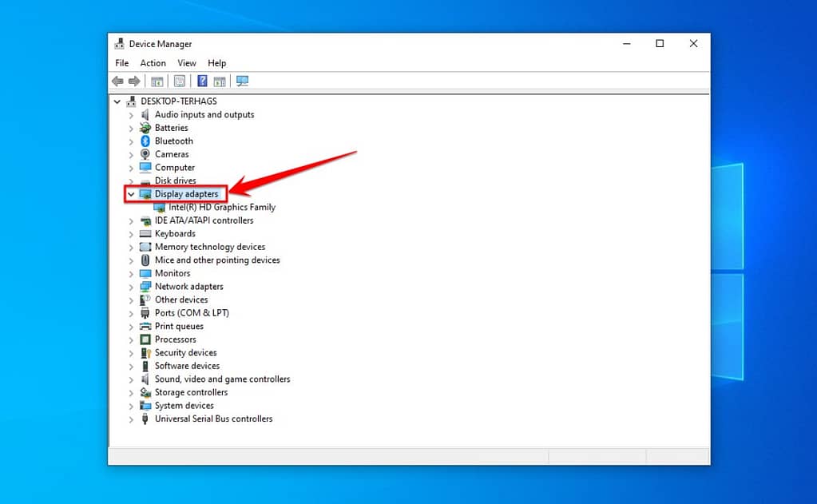
Task: Click the Monitors icon
Action: click(145, 273)
